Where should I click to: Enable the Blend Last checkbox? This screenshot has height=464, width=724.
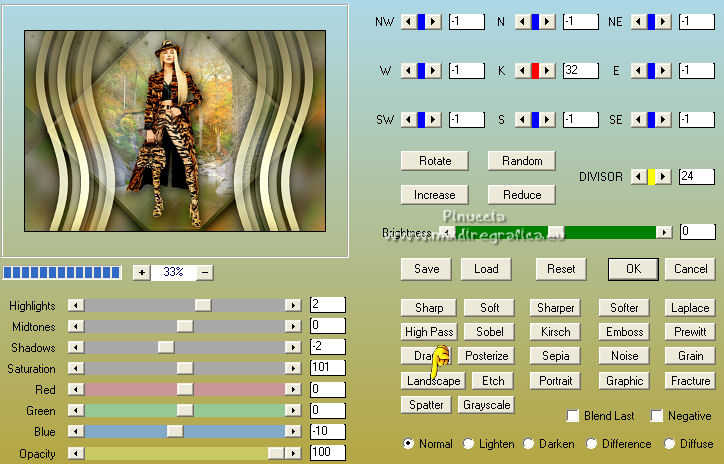[573, 416]
